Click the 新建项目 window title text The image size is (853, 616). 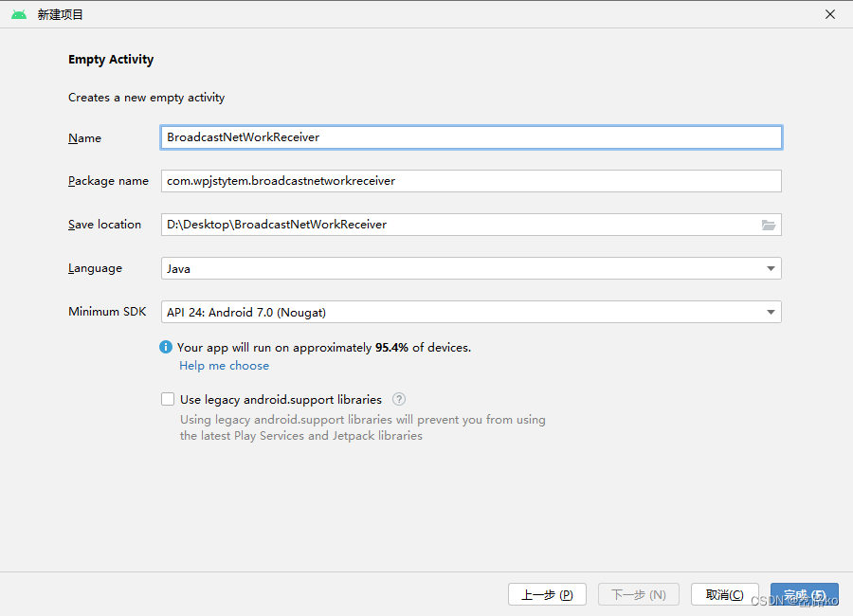[x=60, y=15]
